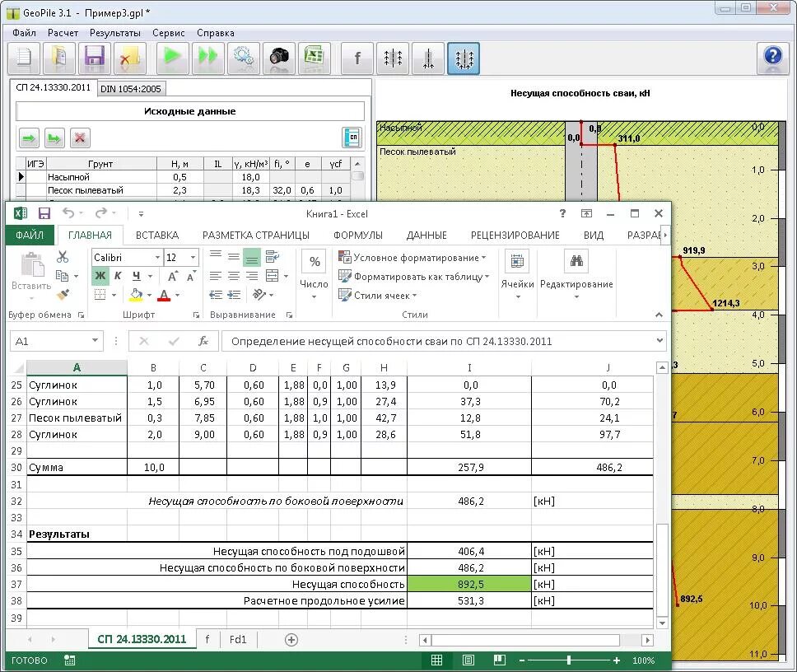Screen dimensions: 797x672
Task: Add soil row with the green right-arrow icon
Action: (x=29, y=138)
